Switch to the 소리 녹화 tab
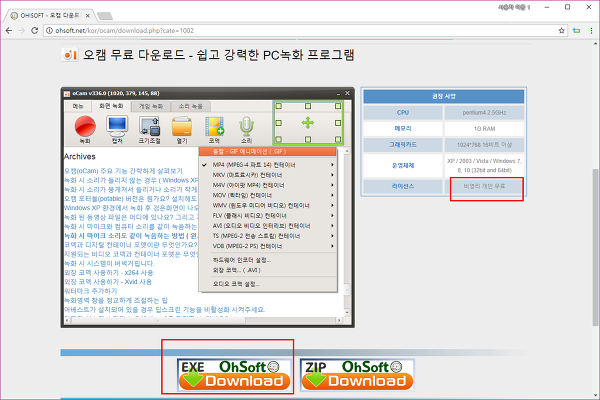This screenshot has height=400, width=600. tap(191, 106)
